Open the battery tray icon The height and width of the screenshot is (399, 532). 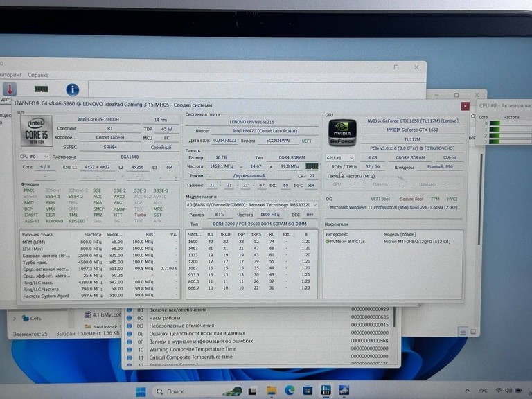(519, 391)
